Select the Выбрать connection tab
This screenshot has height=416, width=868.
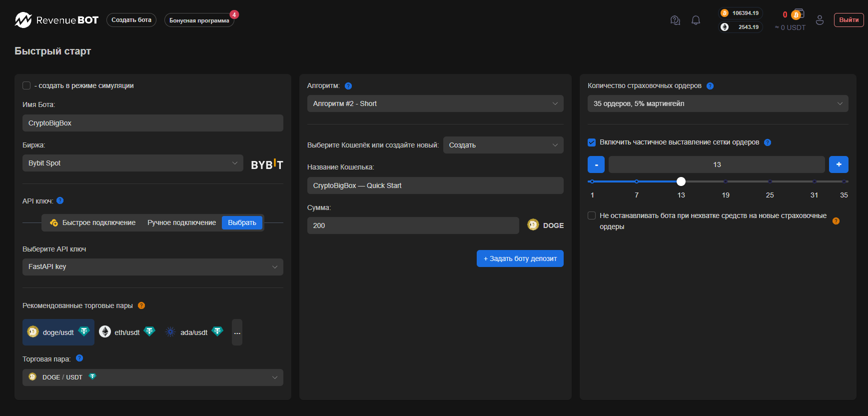tap(242, 222)
